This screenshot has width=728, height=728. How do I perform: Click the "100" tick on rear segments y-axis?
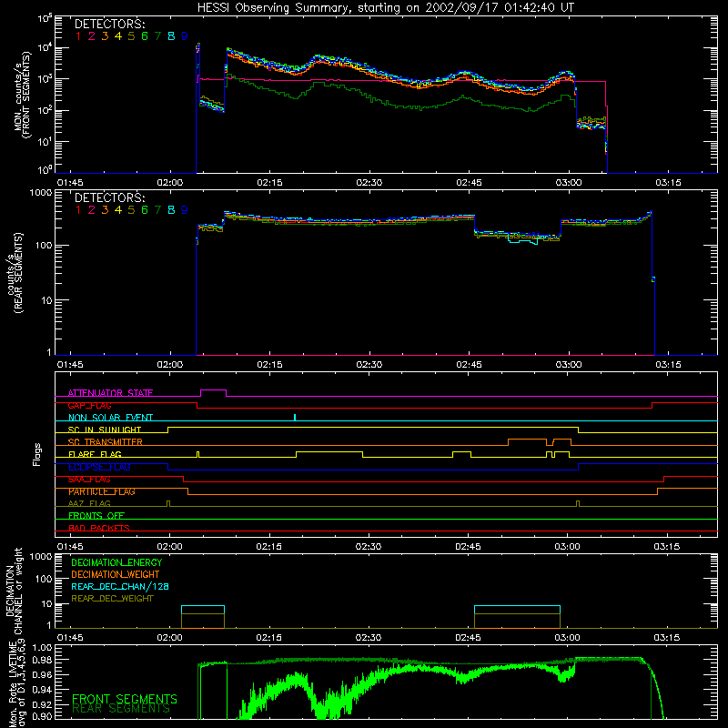click(x=44, y=245)
